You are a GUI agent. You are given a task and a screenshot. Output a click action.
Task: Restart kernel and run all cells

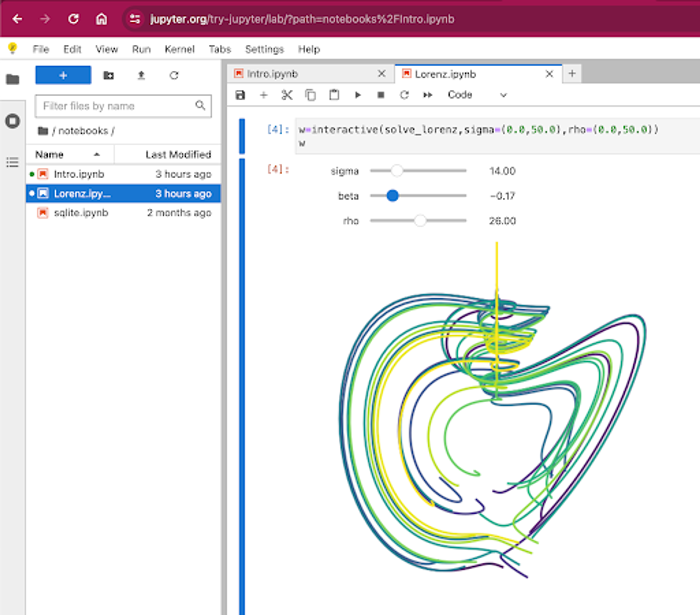428,95
